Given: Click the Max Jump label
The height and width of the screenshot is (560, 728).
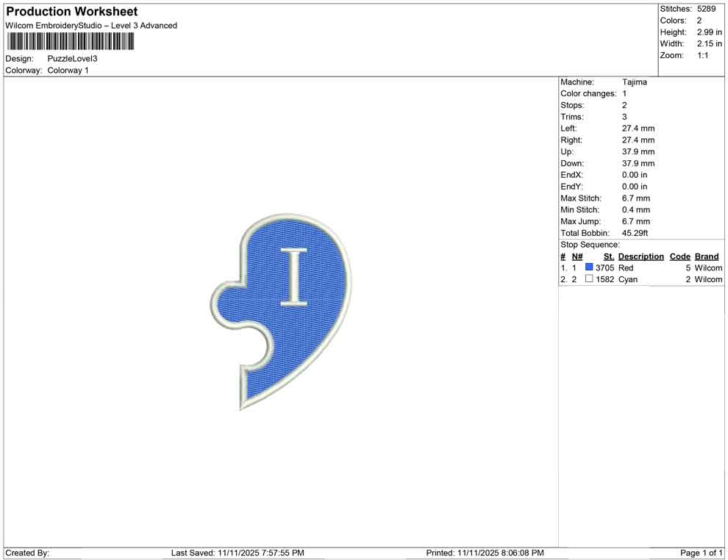Looking at the screenshot, I should tap(580, 221).
